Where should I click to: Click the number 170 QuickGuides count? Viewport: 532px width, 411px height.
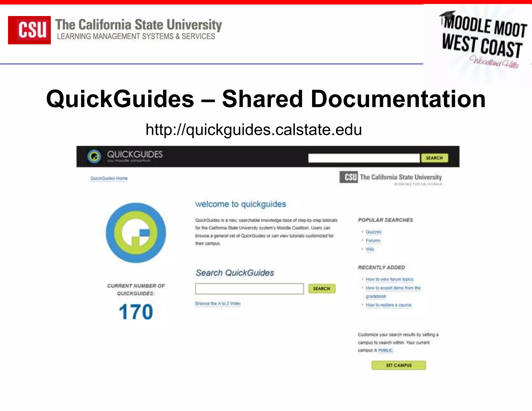[136, 312]
